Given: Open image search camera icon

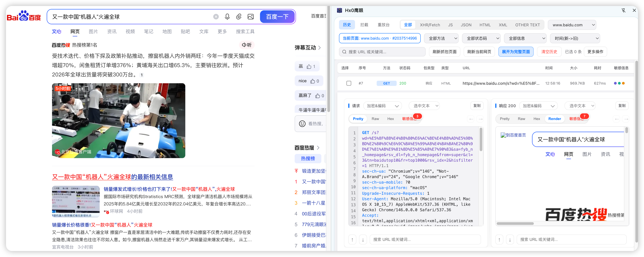Looking at the screenshot, I should click(250, 17).
